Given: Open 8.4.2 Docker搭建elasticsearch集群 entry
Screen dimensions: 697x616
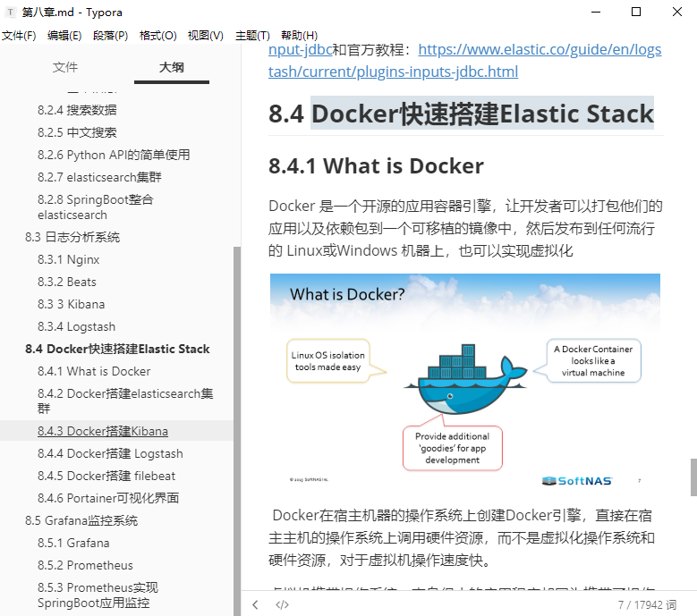Looking at the screenshot, I should 125,401.
